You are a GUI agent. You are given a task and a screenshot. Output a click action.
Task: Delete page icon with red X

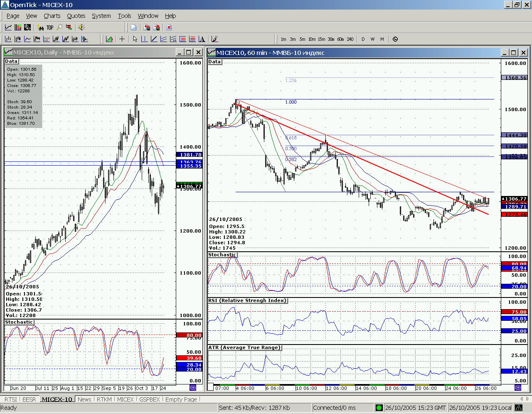(169, 27)
